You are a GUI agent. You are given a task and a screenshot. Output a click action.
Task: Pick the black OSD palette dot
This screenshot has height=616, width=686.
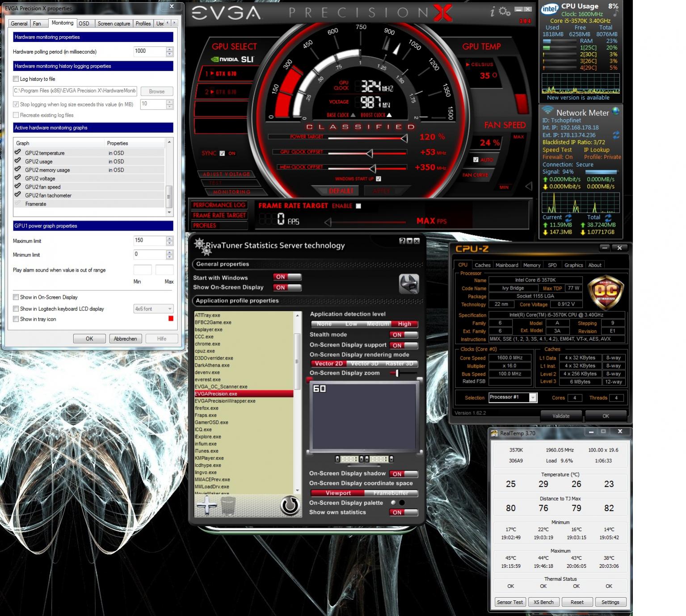click(402, 503)
